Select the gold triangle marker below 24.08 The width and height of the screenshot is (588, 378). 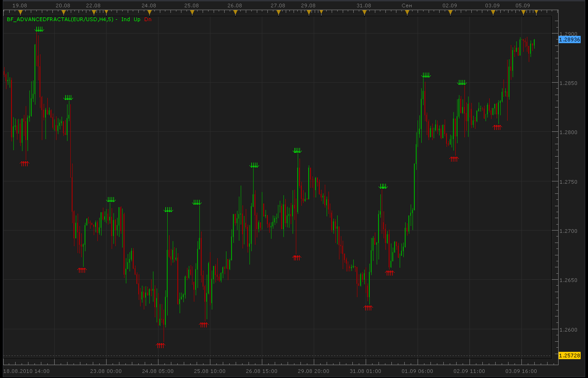coord(149,12)
